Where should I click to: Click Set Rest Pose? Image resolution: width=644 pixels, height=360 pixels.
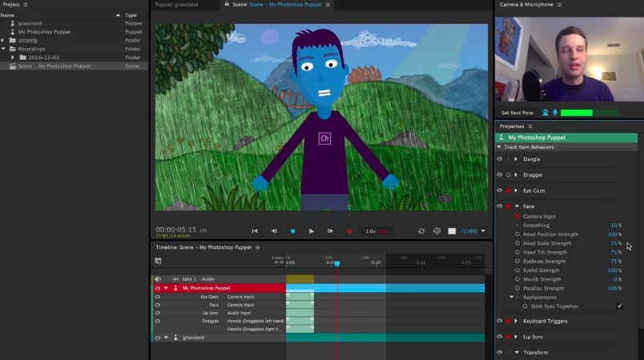click(x=517, y=113)
